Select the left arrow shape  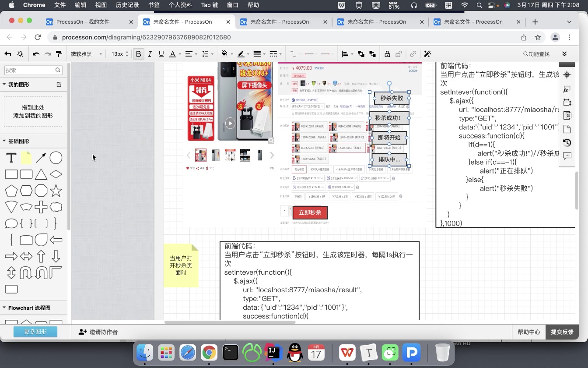[x=56, y=240]
